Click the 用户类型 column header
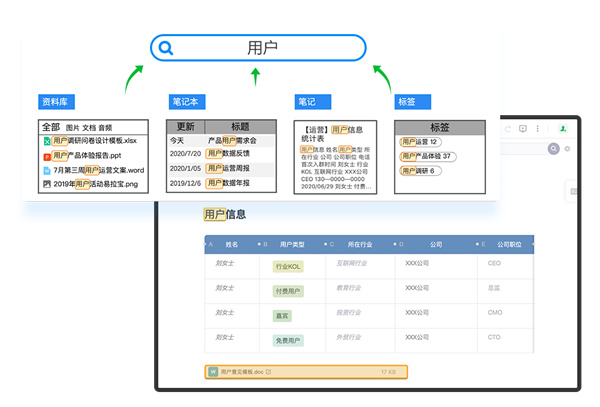Viewport: 600px width, 407px height. [x=292, y=243]
